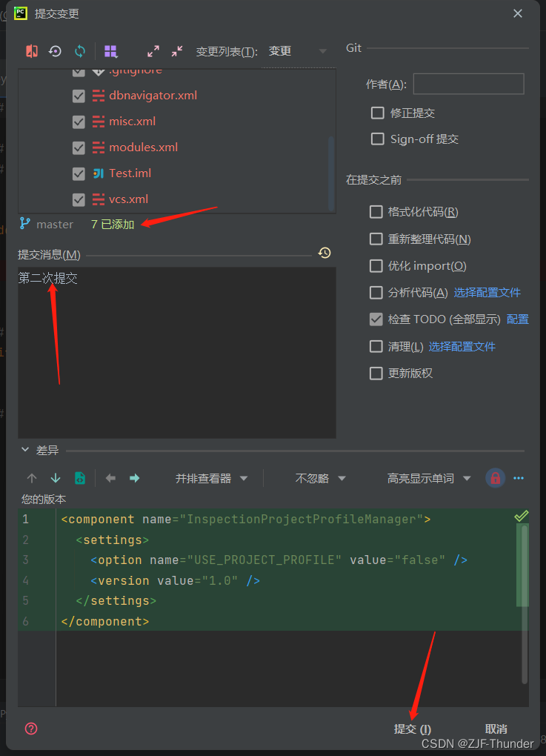Uncheck the misc.xml checkbox
Screen dimensions: 546x756
coord(79,122)
